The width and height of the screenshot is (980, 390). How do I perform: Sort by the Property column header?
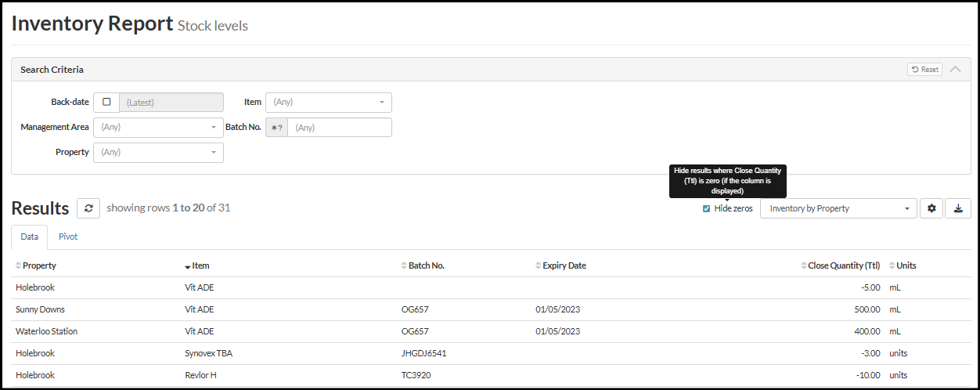(x=39, y=265)
